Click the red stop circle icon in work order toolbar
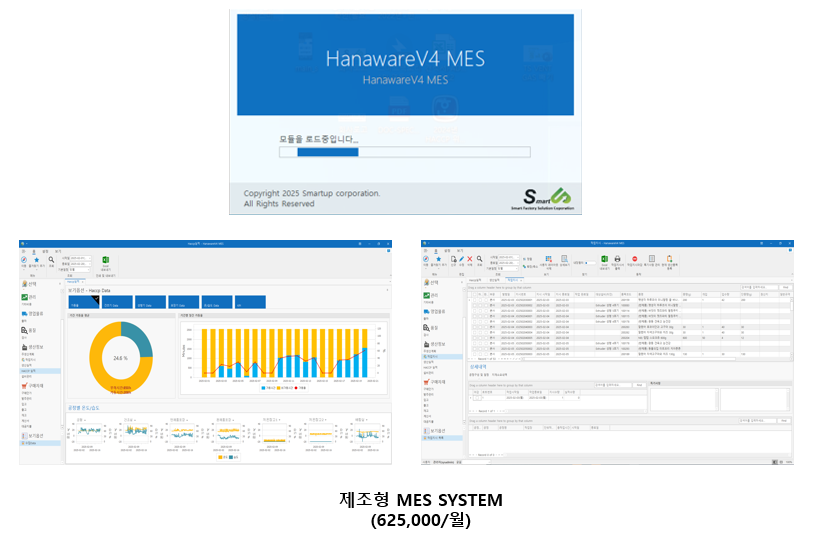The width and height of the screenshot is (813, 539). coord(635,259)
